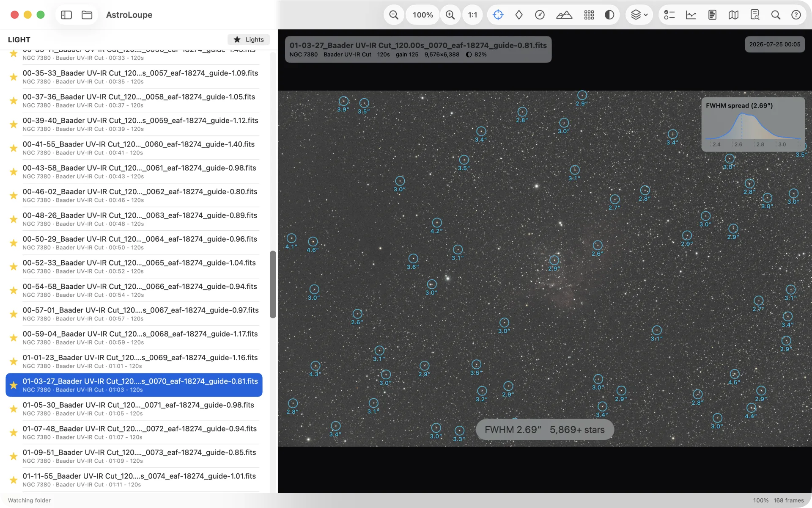Screen dimensions: 812x508
Task: Toggle star rating on frame 0060
Action: click(x=14, y=148)
